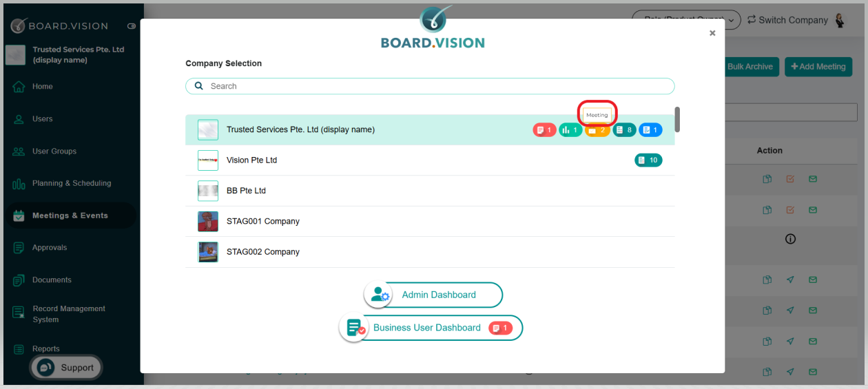The height and width of the screenshot is (389, 868).
Task: Click the Planning & Scheduling chart icon
Action: click(19, 184)
